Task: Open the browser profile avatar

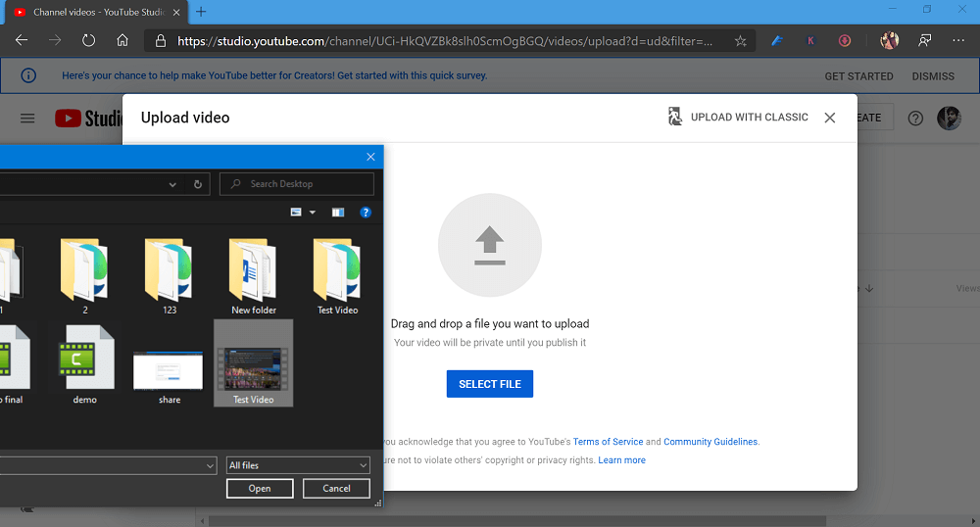Action: pyautogui.click(x=890, y=40)
